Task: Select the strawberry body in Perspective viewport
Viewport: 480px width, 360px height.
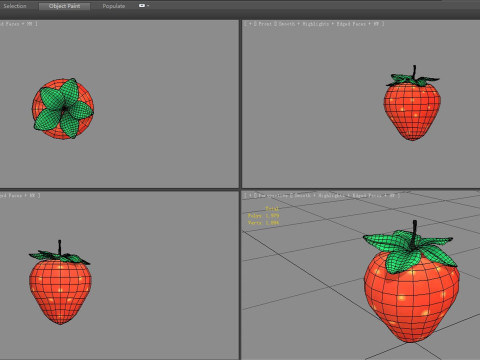Action: [x=412, y=297]
